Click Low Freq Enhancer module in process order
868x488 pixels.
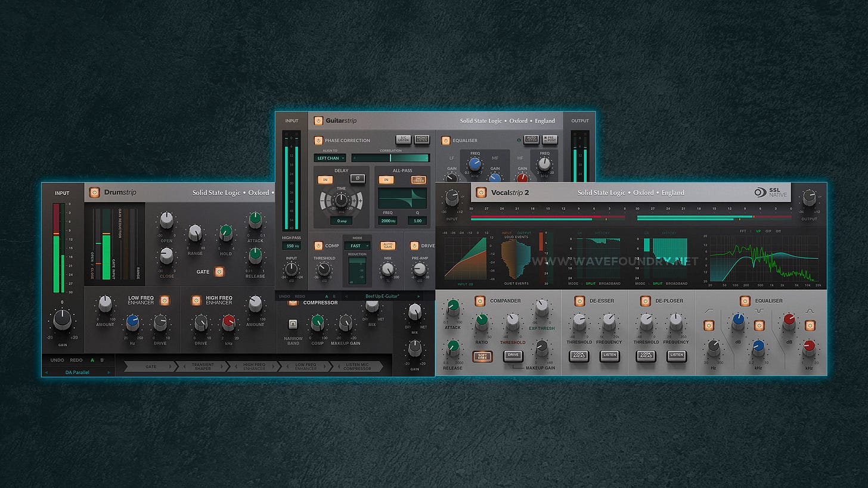pos(306,366)
